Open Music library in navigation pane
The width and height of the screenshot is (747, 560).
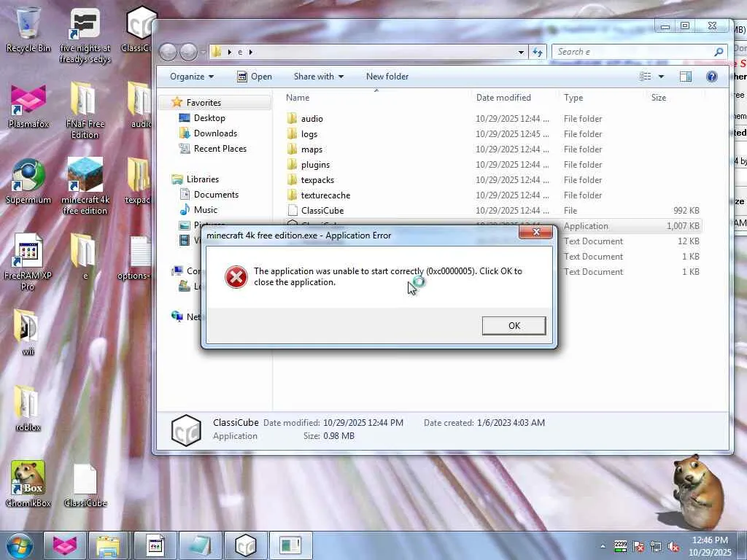(x=205, y=209)
